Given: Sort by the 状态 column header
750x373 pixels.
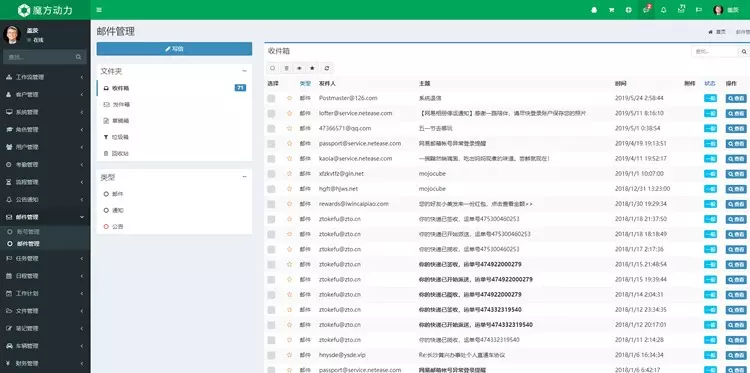Looking at the screenshot, I should (710, 83).
